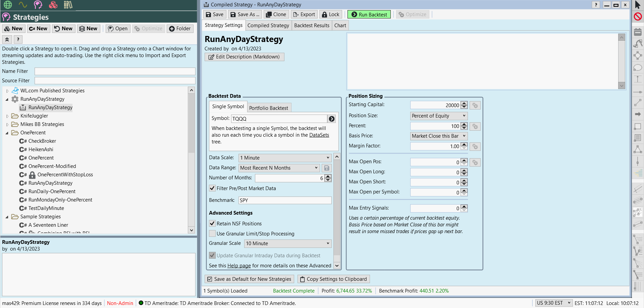
Task: Enable Use Granular Limit/Stop Processing
Action: [212, 234]
